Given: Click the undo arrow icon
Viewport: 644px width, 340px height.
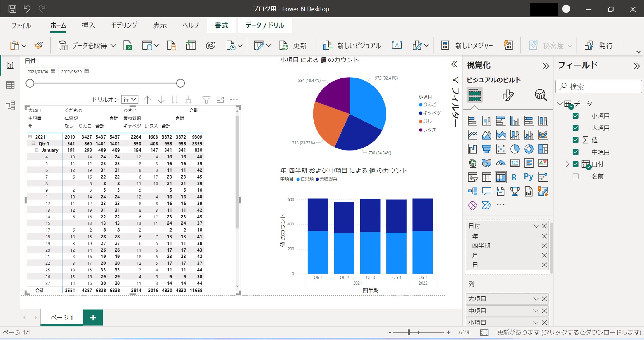Looking at the screenshot, I should click(x=27, y=9).
